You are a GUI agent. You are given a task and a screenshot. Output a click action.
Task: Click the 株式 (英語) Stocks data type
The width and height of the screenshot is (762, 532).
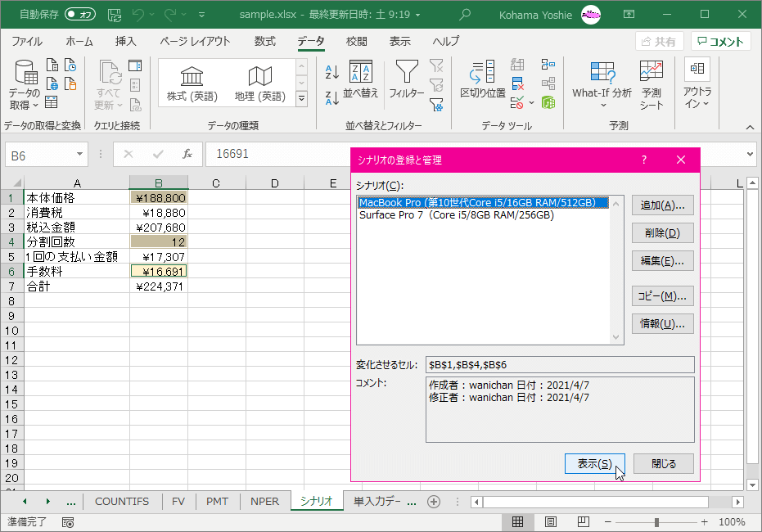pyautogui.click(x=192, y=84)
